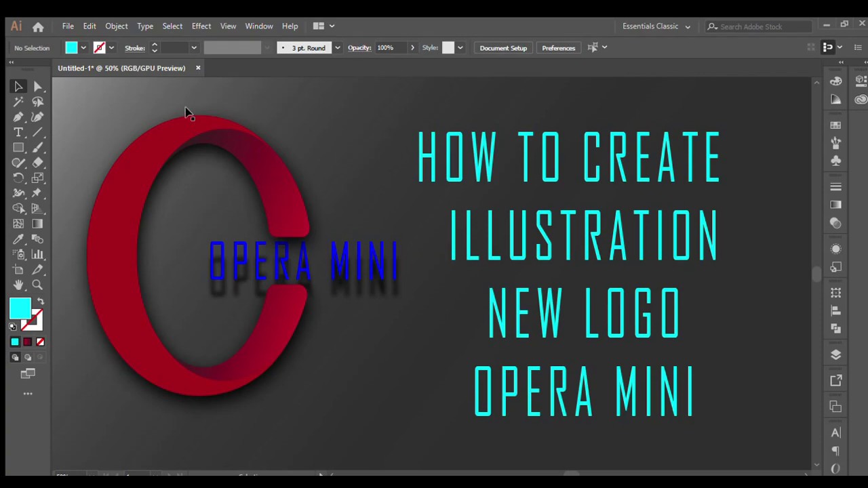Select the Lasso tool

coord(38,102)
